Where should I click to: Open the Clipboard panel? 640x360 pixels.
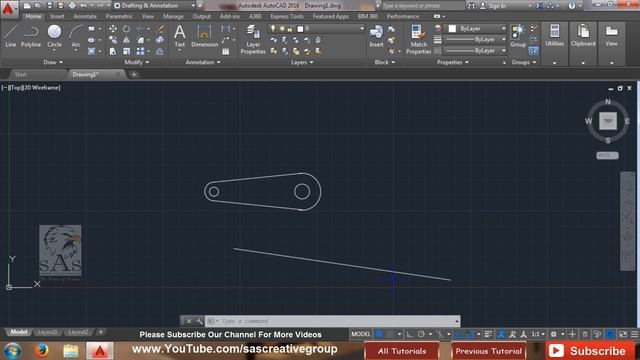click(x=583, y=36)
